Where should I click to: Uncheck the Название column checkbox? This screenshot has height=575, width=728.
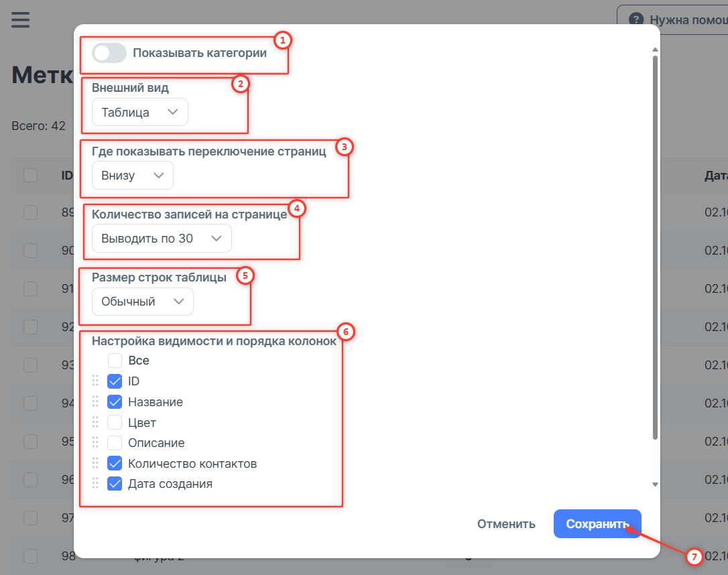(x=115, y=402)
